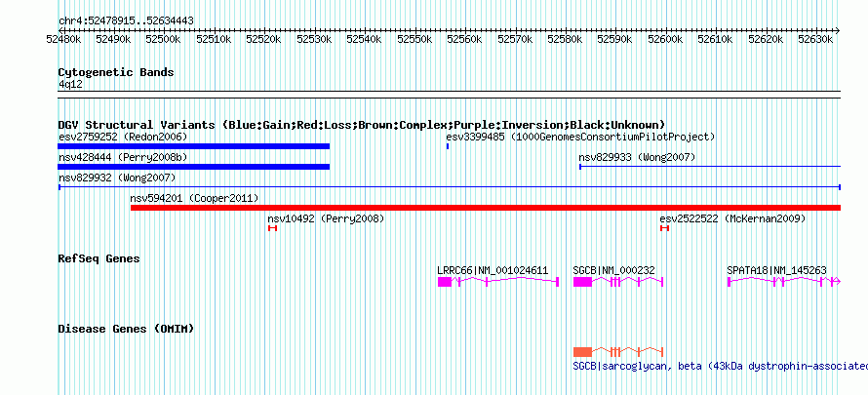The width and height of the screenshot is (868, 395).
Task: Click the nsv10492 (Perry2008) label
Action: [326, 218]
